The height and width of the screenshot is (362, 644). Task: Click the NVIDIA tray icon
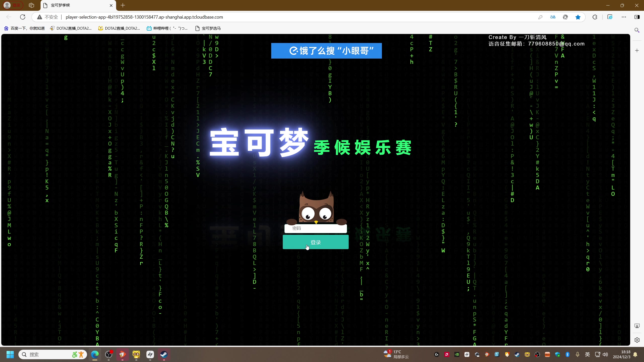coord(457,354)
